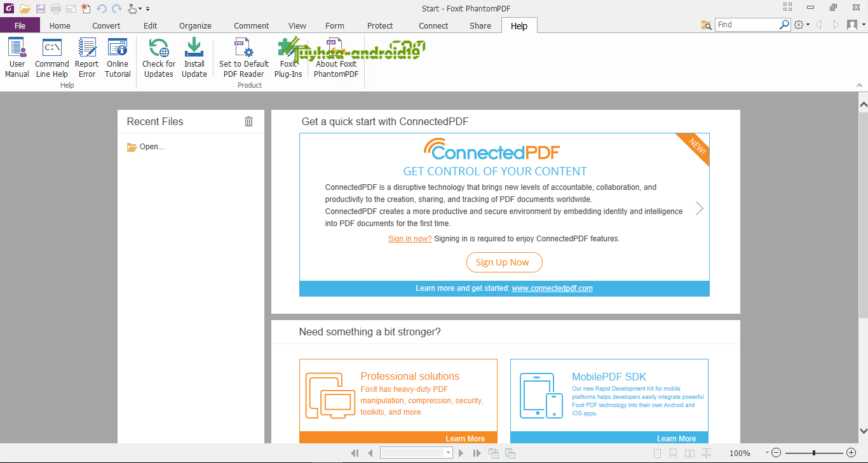868x463 pixels.
Task: Click the Sign in now? link
Action: pos(410,239)
